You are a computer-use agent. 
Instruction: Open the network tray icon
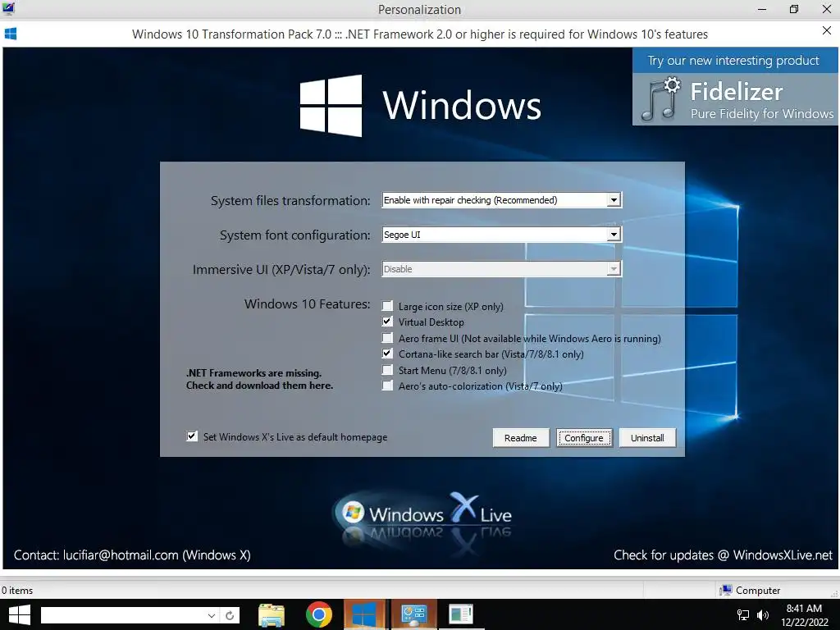click(743, 615)
